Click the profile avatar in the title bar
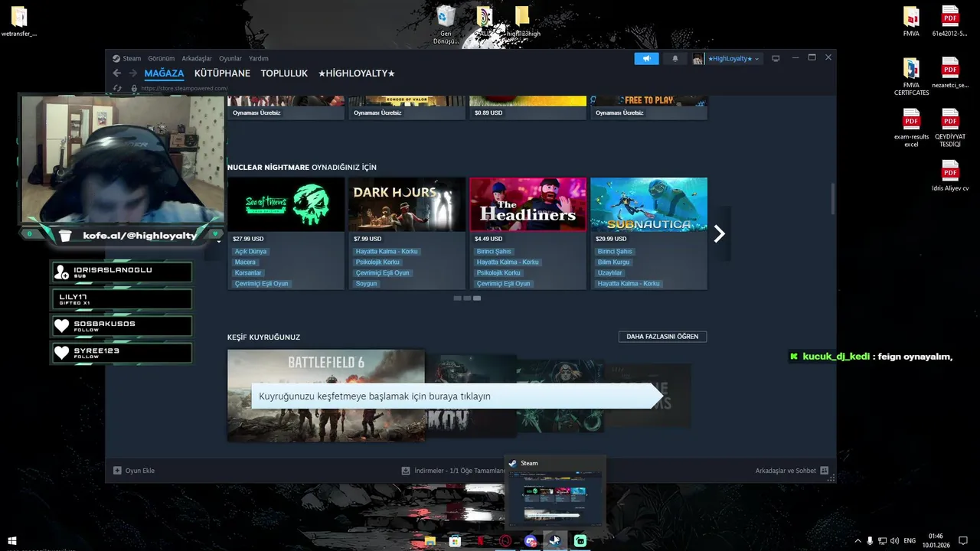Image resolution: width=980 pixels, height=551 pixels. [x=698, y=59]
